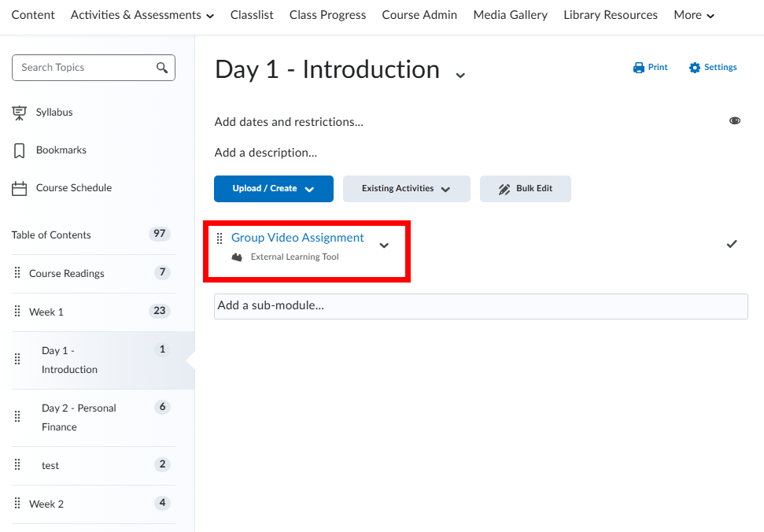Open Group Video Assignment actions chevron
The image size is (764, 532).
tap(384, 246)
